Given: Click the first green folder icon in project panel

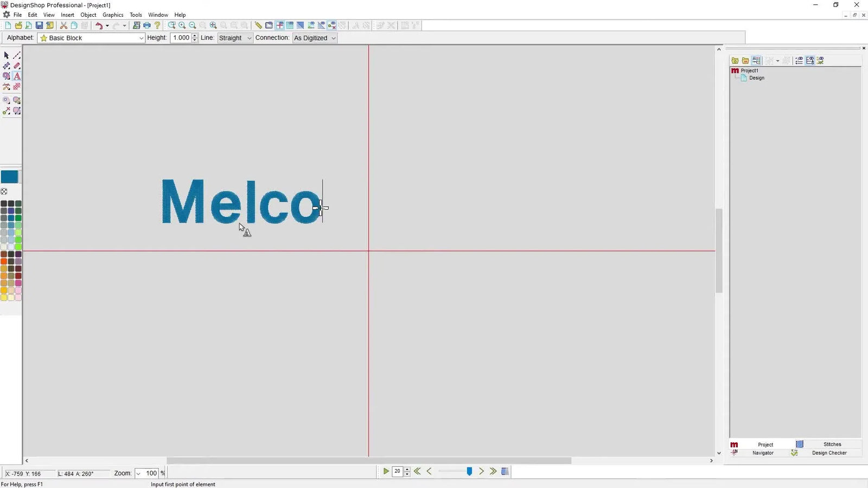Looking at the screenshot, I should 735,61.
